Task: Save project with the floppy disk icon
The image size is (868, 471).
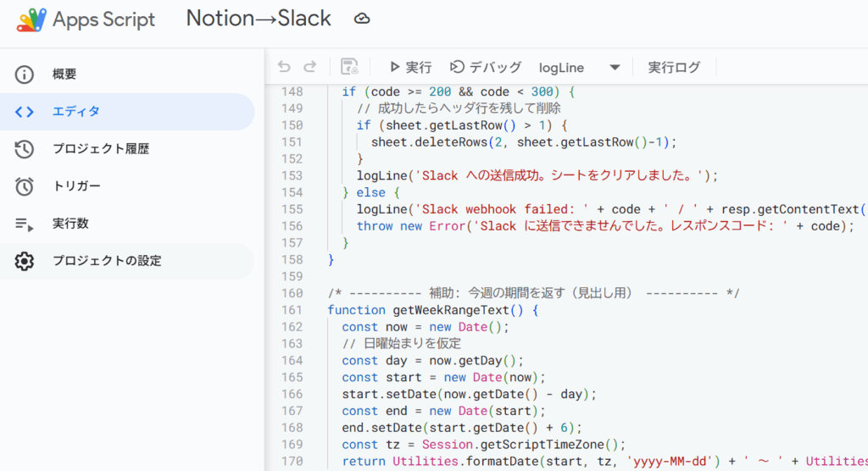Action: [349, 66]
